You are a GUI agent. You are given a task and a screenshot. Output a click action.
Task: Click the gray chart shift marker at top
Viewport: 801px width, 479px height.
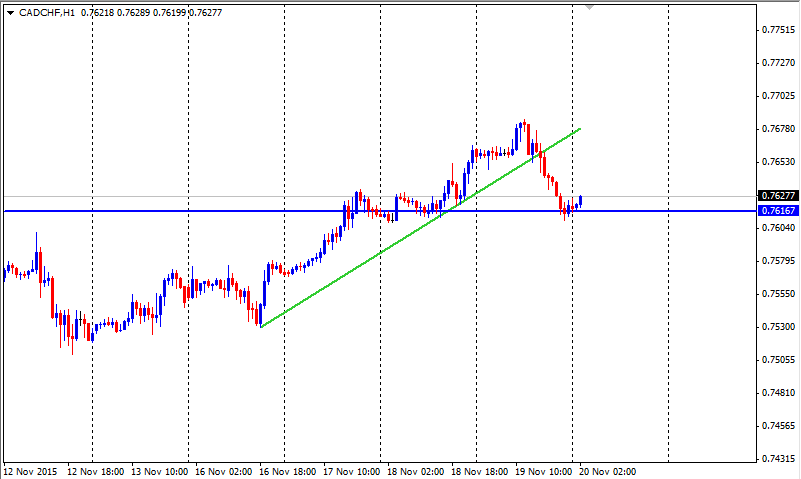pyautogui.click(x=590, y=8)
